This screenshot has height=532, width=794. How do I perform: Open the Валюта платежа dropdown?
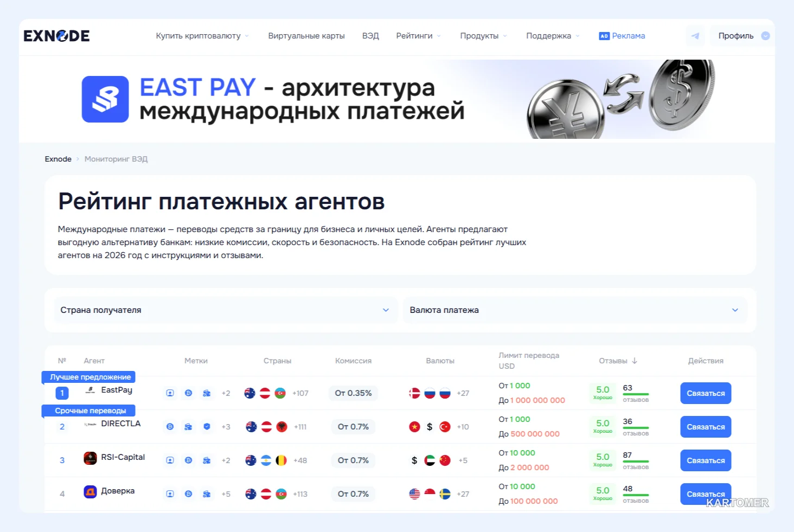point(575,310)
